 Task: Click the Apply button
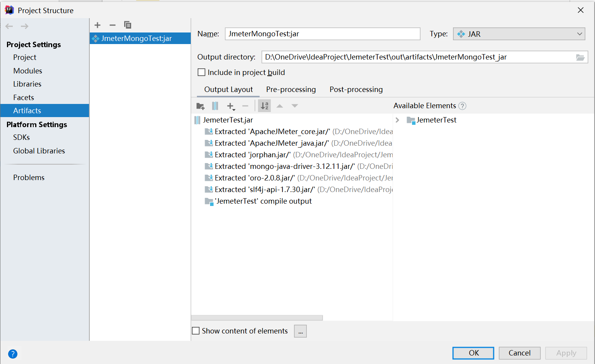point(566,353)
